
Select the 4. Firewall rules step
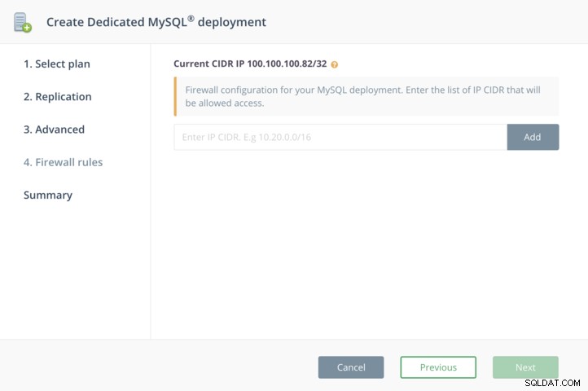[63, 162]
